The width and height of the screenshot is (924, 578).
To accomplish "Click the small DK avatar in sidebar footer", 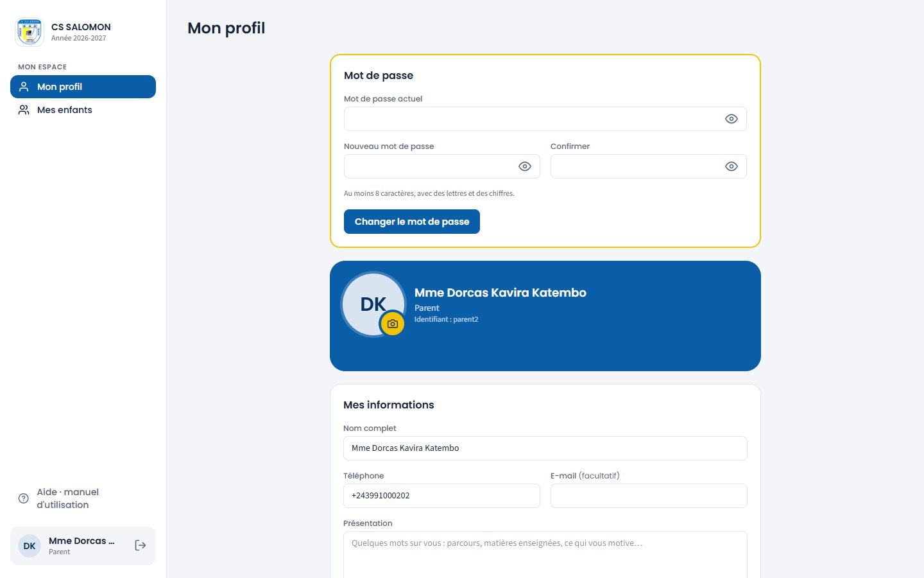I will [30, 546].
